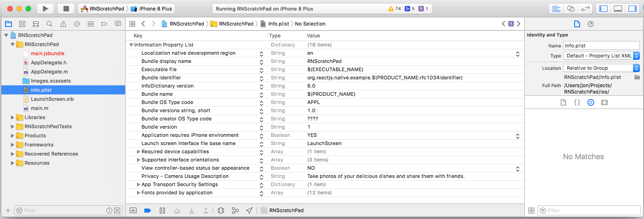The height and width of the screenshot is (219, 644).
Task: Show the Assistant editor
Action: [x=570, y=9]
